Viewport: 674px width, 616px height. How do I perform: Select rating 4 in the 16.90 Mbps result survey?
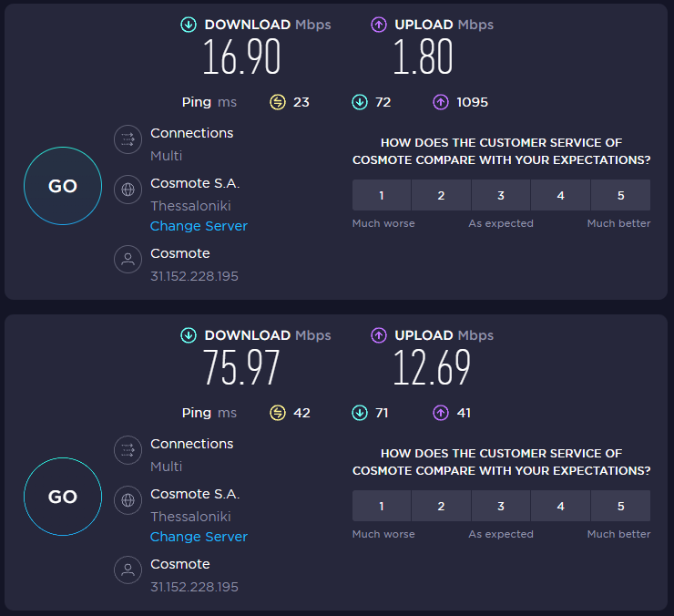tap(560, 195)
